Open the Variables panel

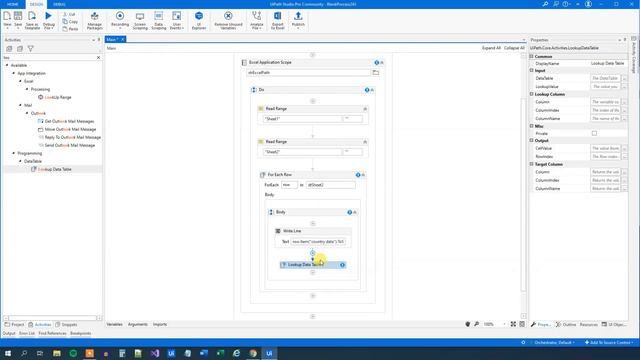tap(114, 324)
